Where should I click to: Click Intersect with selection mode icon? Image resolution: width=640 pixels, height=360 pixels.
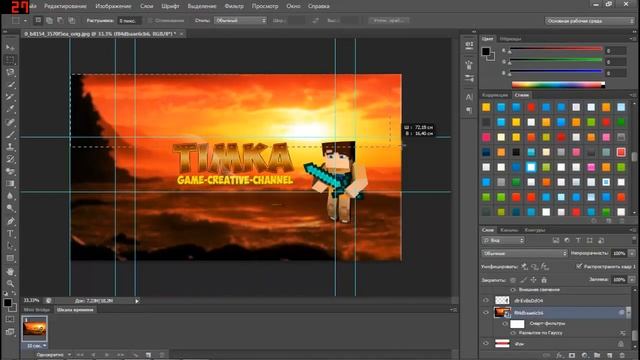[x=71, y=20]
